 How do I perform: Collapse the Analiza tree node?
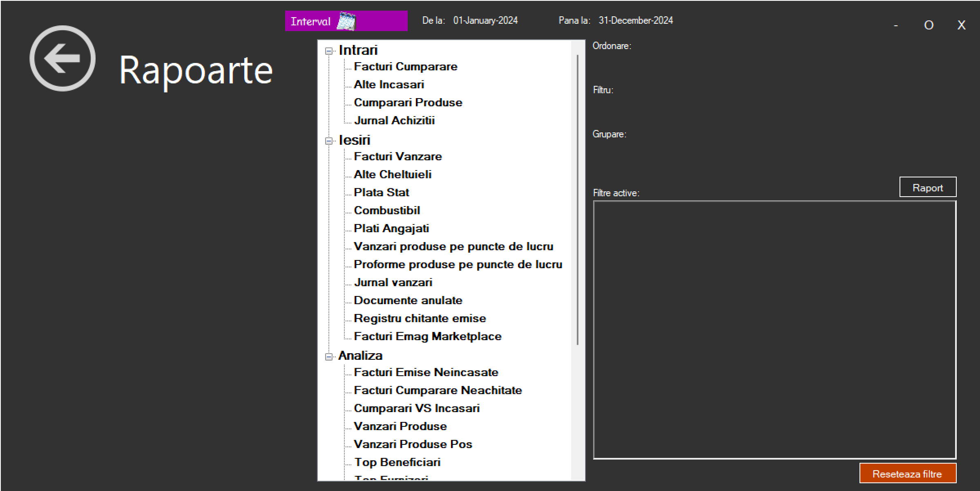click(328, 357)
